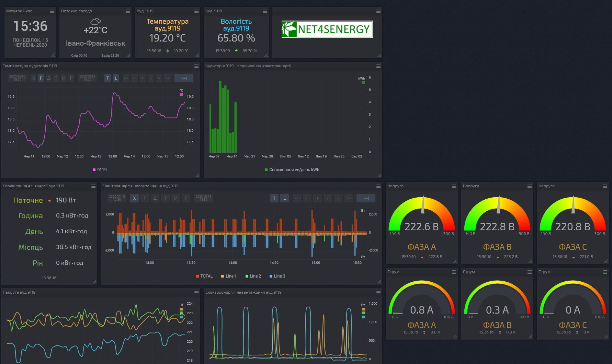This screenshot has width=612, height=364.
Task: Select the М period on load chart
Action: pos(175,198)
